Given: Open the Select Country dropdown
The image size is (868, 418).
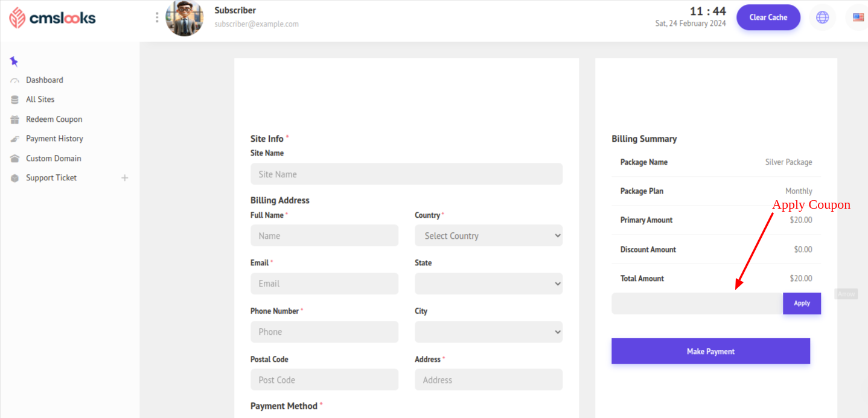Looking at the screenshot, I should point(488,236).
